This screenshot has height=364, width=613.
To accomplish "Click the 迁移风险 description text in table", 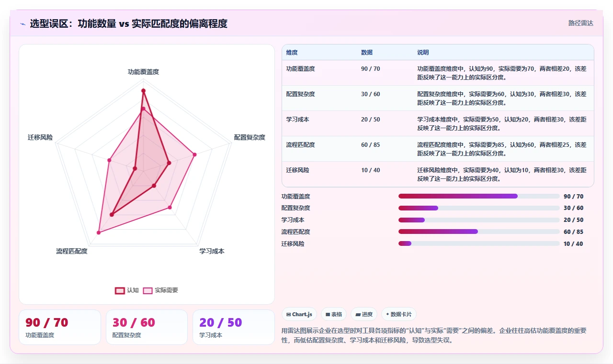I will click(x=501, y=175).
